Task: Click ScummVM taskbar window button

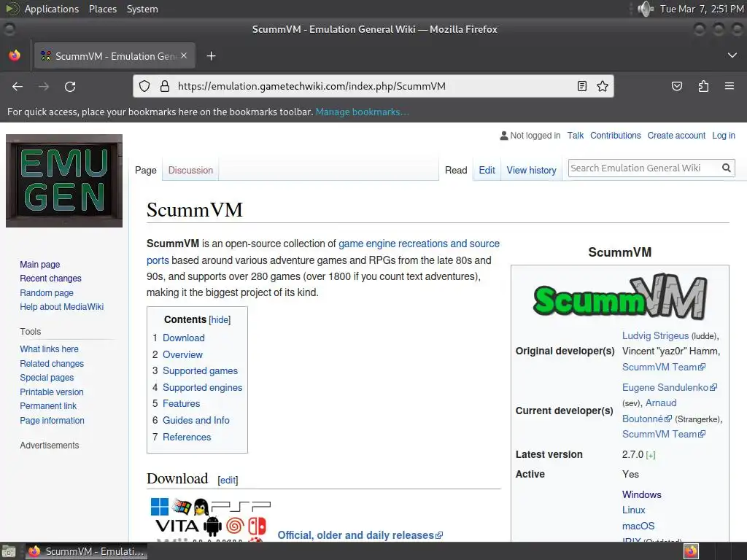Action: click(x=86, y=551)
